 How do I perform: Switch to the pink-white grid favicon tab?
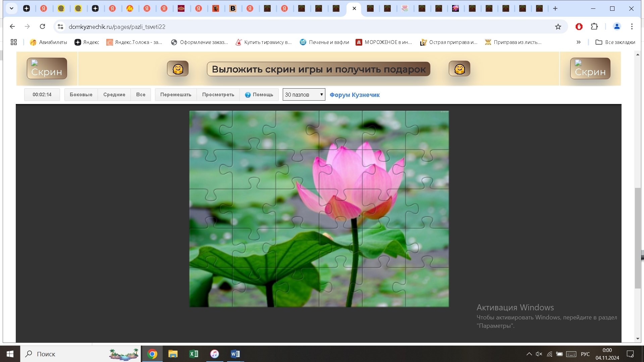coord(405,9)
